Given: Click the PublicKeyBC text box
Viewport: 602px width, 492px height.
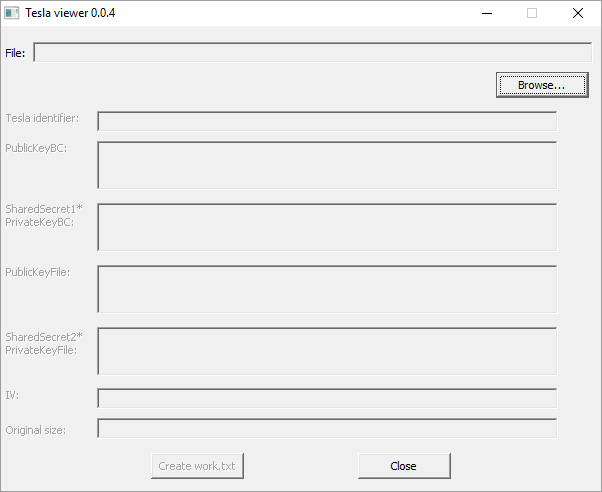Looking at the screenshot, I should (327, 165).
